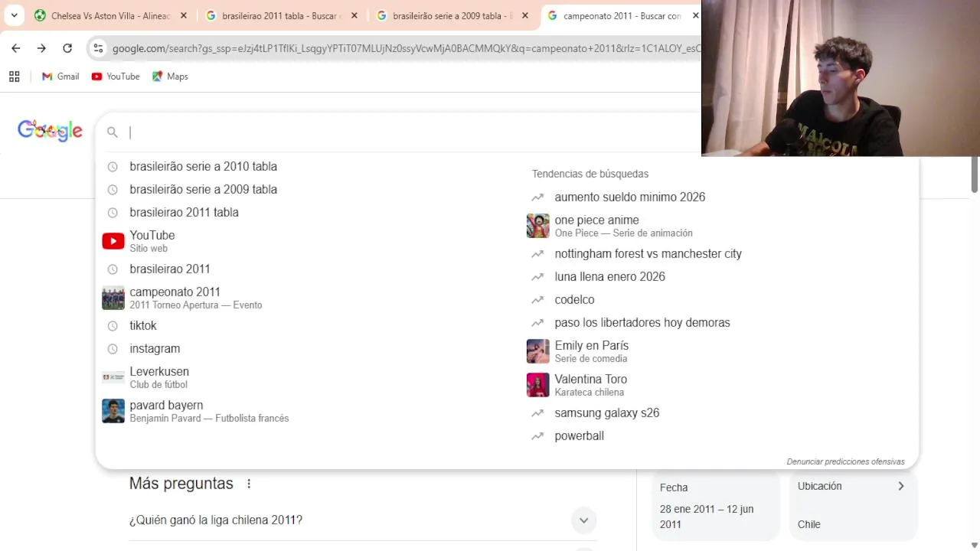Screen dimensions: 980x551
Task: Reload the current page
Action: 67,48
